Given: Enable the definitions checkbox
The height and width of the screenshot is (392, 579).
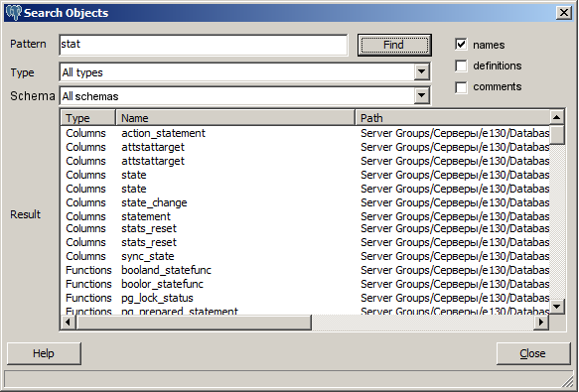Looking at the screenshot, I should tap(461, 65).
